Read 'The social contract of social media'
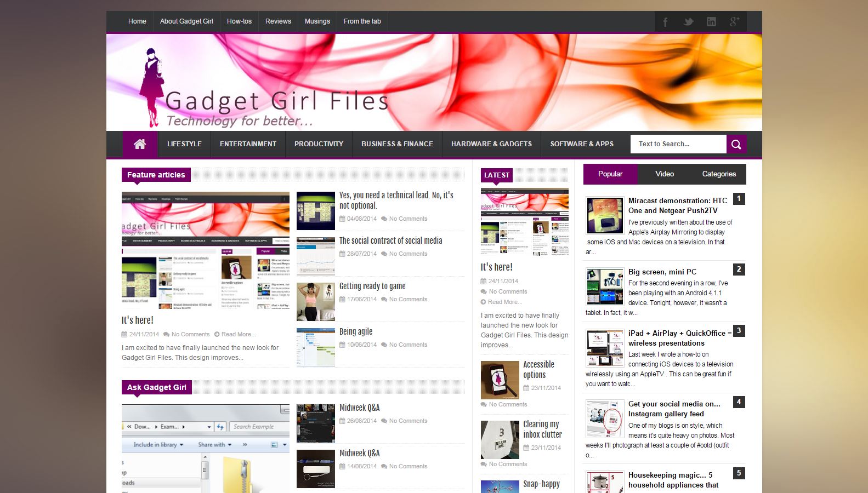 pyautogui.click(x=390, y=240)
